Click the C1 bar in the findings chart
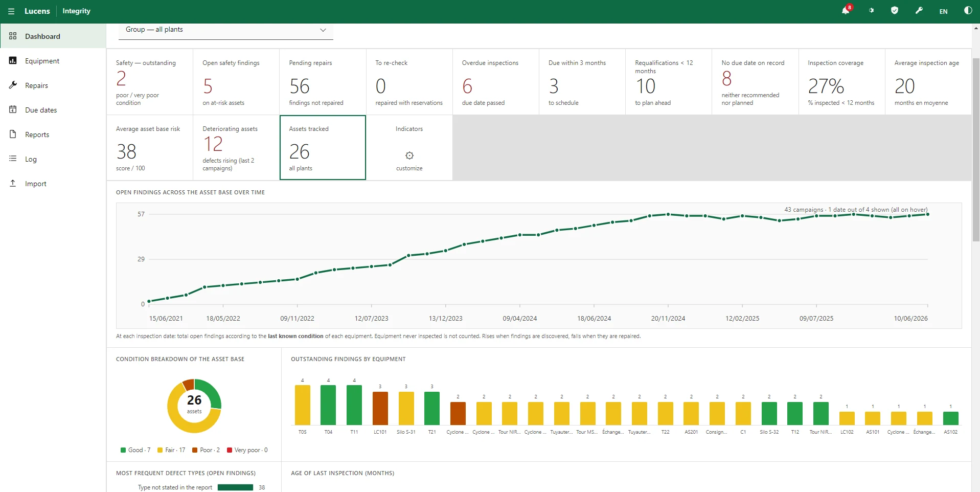 pos(743,413)
